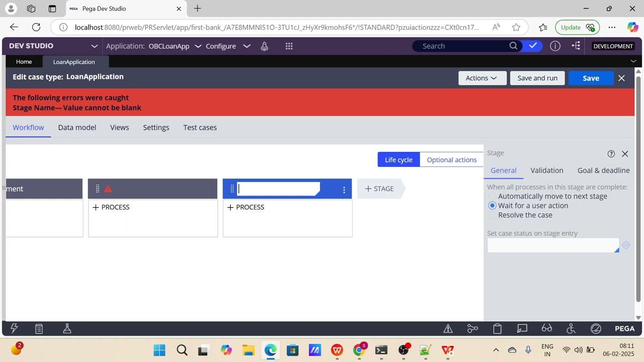This screenshot has width=644, height=362.
Task: Open the apps grid menu in header
Action: [x=289, y=46]
